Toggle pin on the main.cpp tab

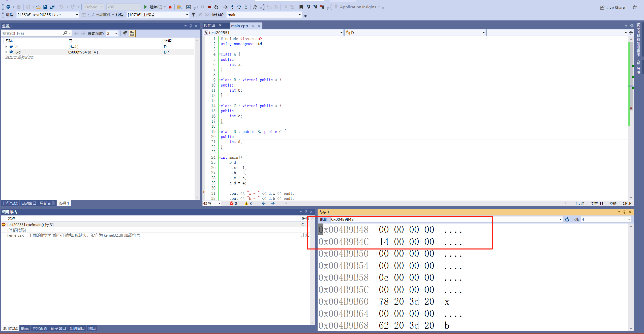tap(253, 26)
